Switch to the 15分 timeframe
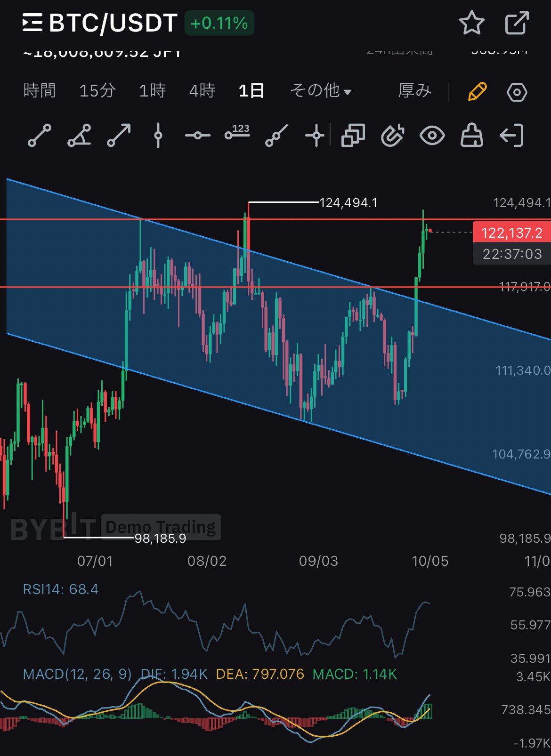The height and width of the screenshot is (756, 551). click(97, 90)
